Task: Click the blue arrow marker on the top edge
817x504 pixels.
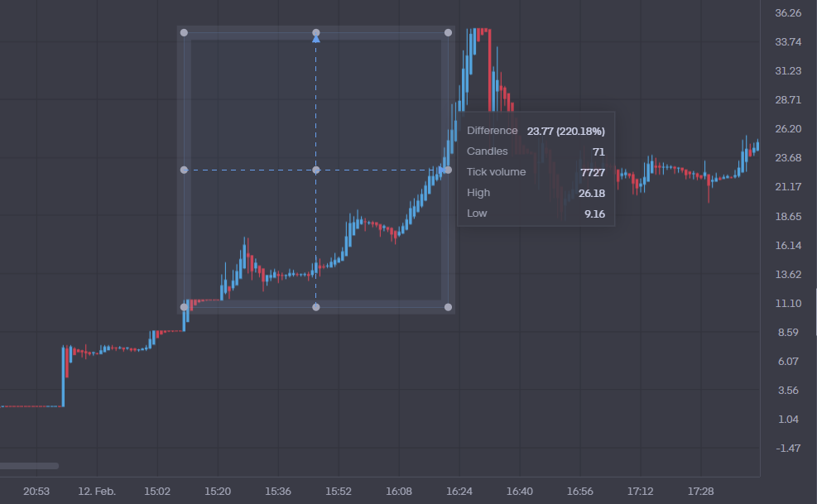Action: tap(316, 38)
